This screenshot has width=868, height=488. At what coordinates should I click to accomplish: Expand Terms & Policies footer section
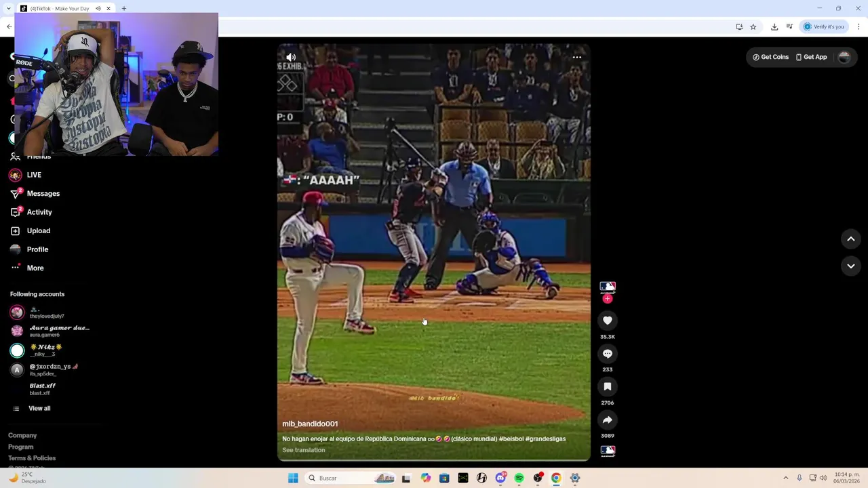pyautogui.click(x=32, y=458)
